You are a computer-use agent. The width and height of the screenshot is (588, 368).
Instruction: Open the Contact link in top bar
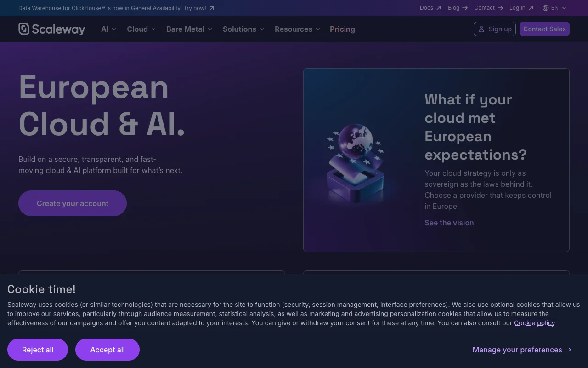(x=489, y=8)
